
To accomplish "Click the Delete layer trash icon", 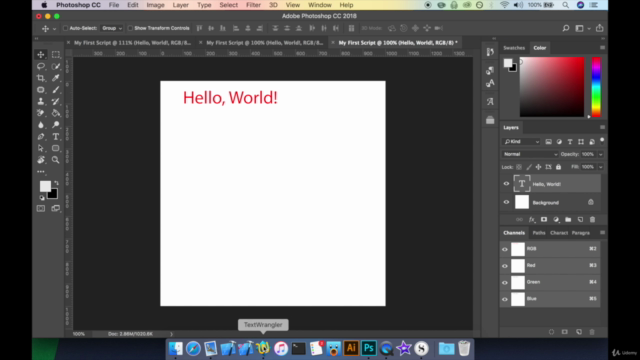I will [592, 220].
